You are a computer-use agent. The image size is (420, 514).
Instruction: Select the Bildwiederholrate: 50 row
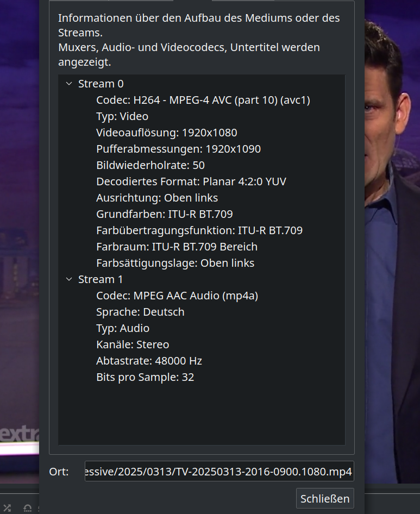(150, 165)
